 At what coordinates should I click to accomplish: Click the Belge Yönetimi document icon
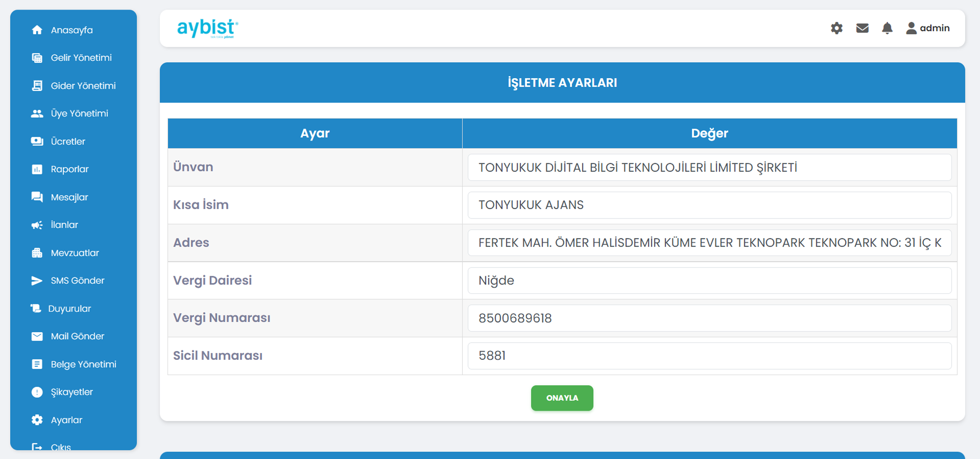click(x=37, y=364)
